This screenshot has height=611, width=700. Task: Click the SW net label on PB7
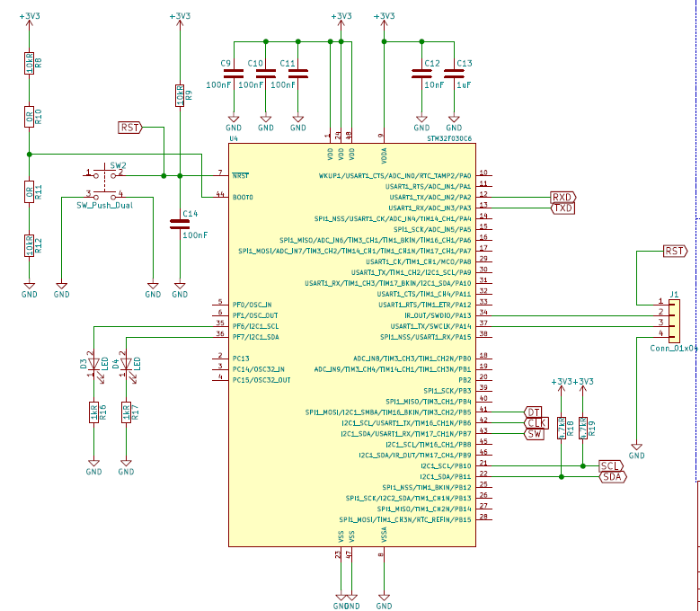pos(534,433)
